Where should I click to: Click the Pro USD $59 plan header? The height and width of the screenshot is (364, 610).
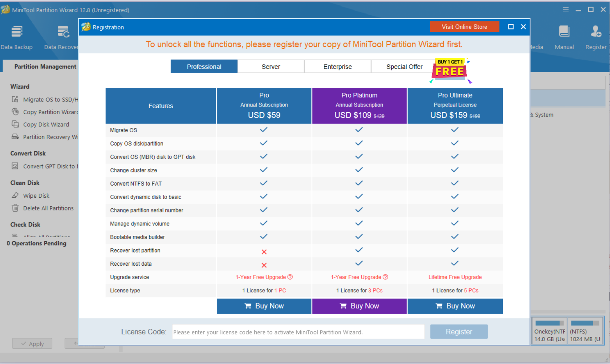264,106
